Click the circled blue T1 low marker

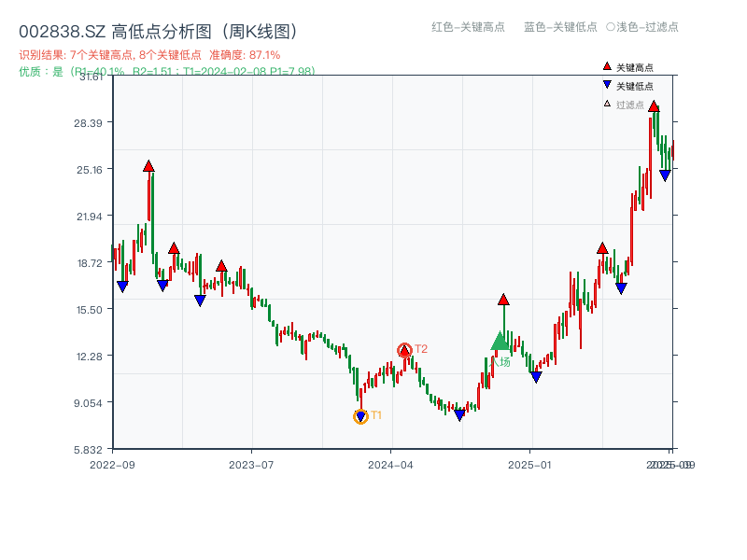click(360, 416)
